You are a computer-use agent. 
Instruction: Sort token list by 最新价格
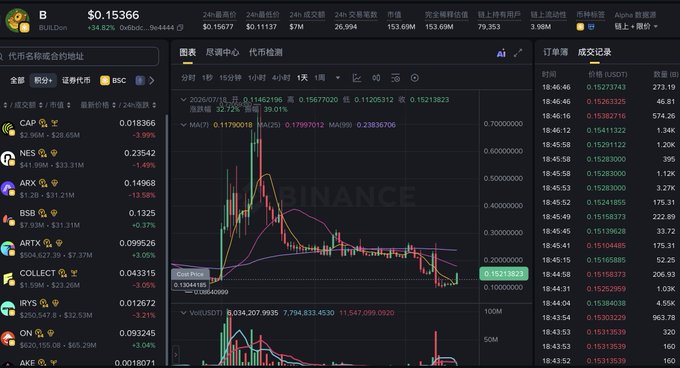(98, 105)
